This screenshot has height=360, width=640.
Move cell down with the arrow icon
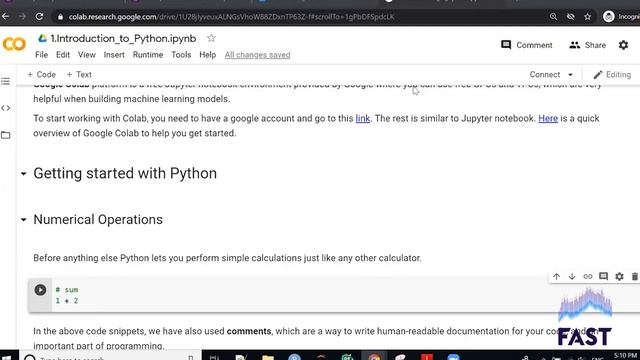pos(572,276)
